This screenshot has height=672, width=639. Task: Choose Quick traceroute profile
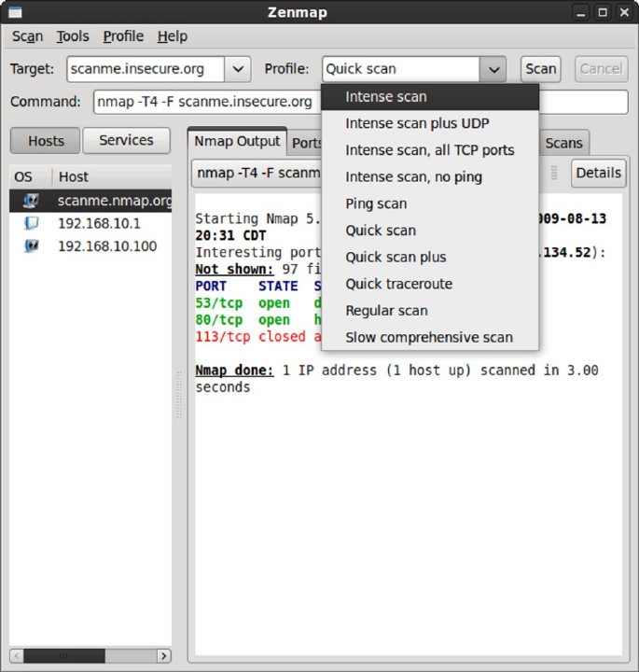tap(430, 284)
